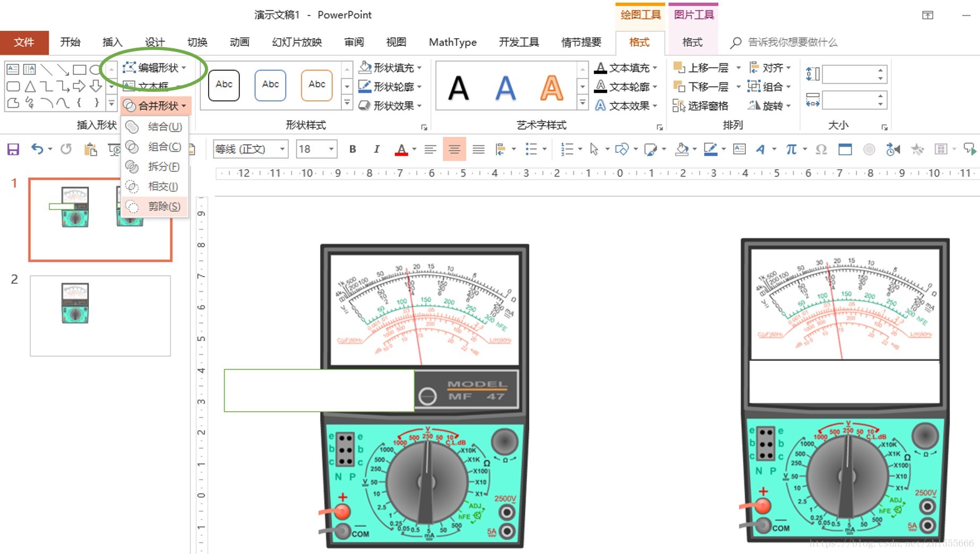Click the Redo icon

pos(66,149)
